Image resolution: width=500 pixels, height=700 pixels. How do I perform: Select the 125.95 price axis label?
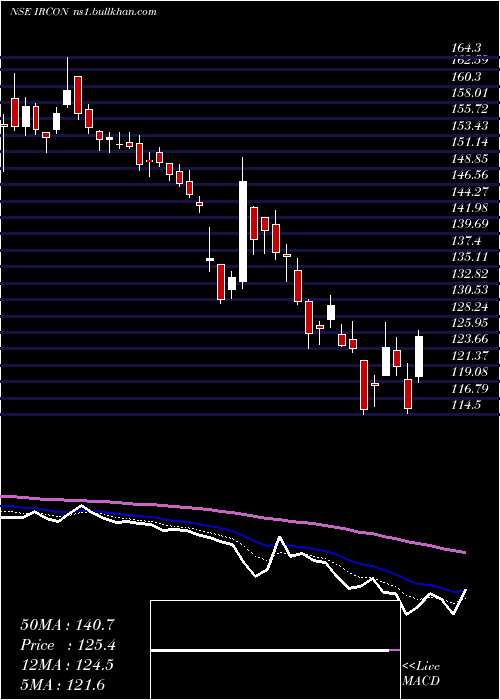470,323
